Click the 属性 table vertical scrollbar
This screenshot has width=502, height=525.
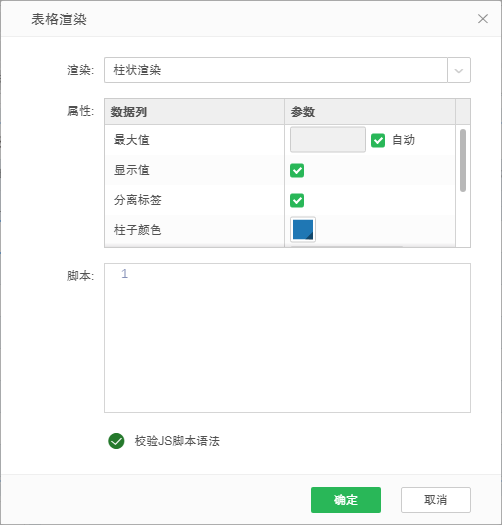(x=463, y=160)
